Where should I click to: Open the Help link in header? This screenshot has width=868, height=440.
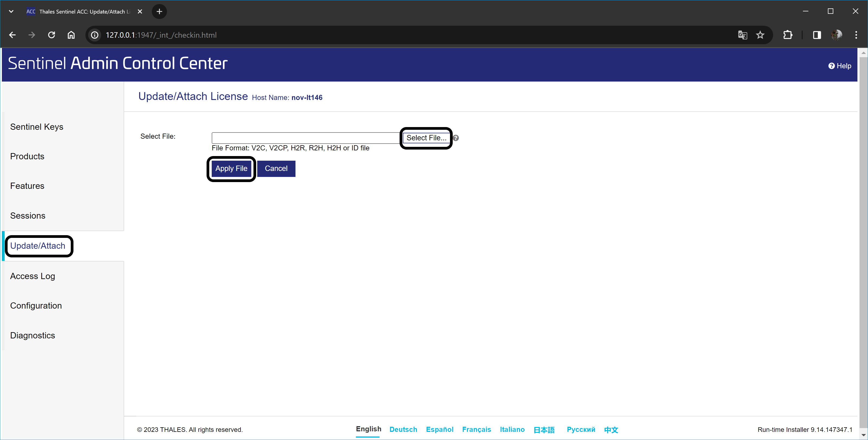[839, 66]
